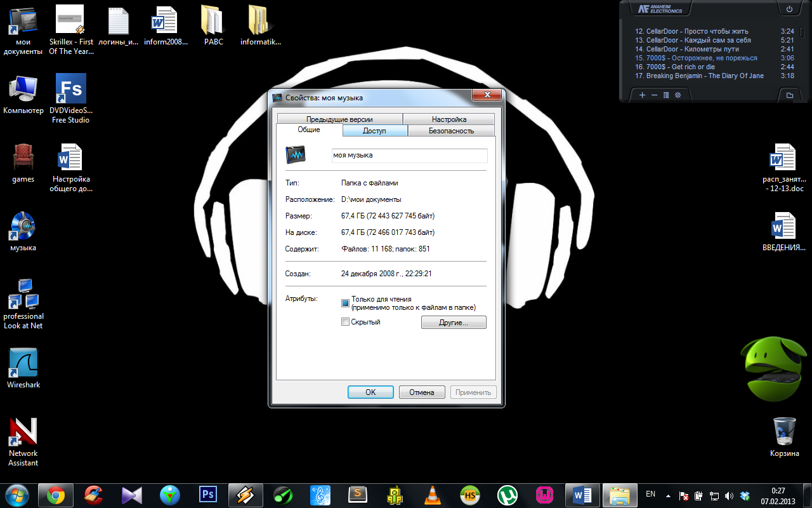Click the minus icon in the playlist widget
Viewport: 812px width, 508px height.
click(654, 95)
